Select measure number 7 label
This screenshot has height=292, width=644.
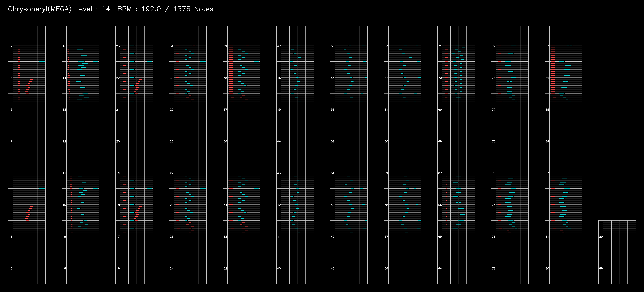(x=11, y=46)
